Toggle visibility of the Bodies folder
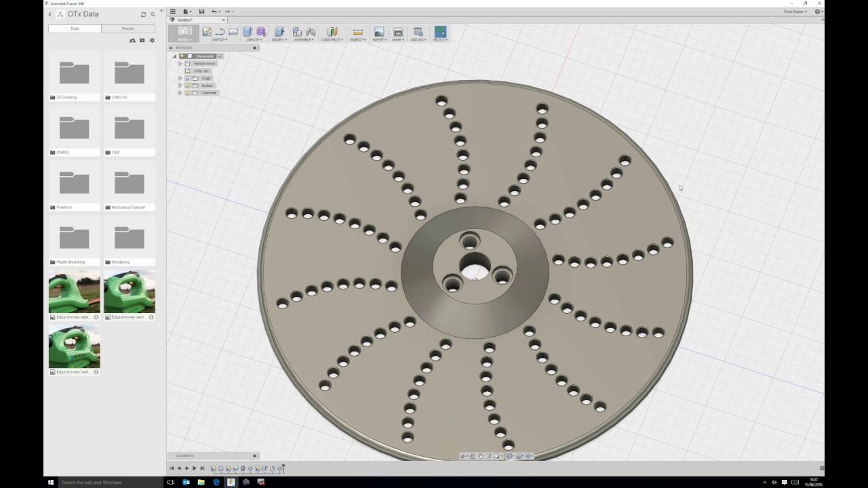The width and height of the screenshot is (868, 488). (188, 85)
